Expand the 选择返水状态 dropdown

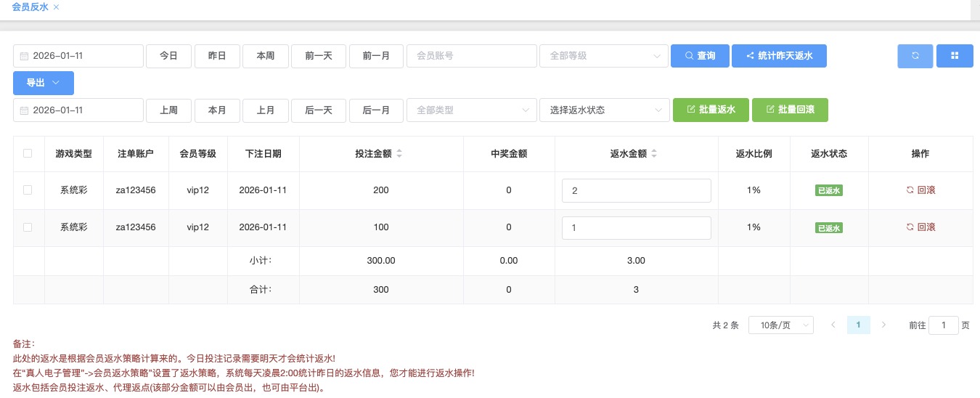coord(603,110)
